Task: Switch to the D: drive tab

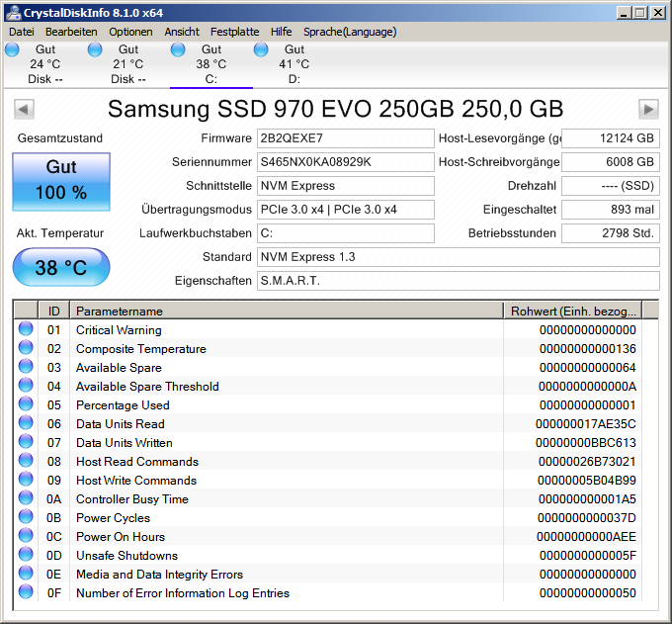Action: 294,64
